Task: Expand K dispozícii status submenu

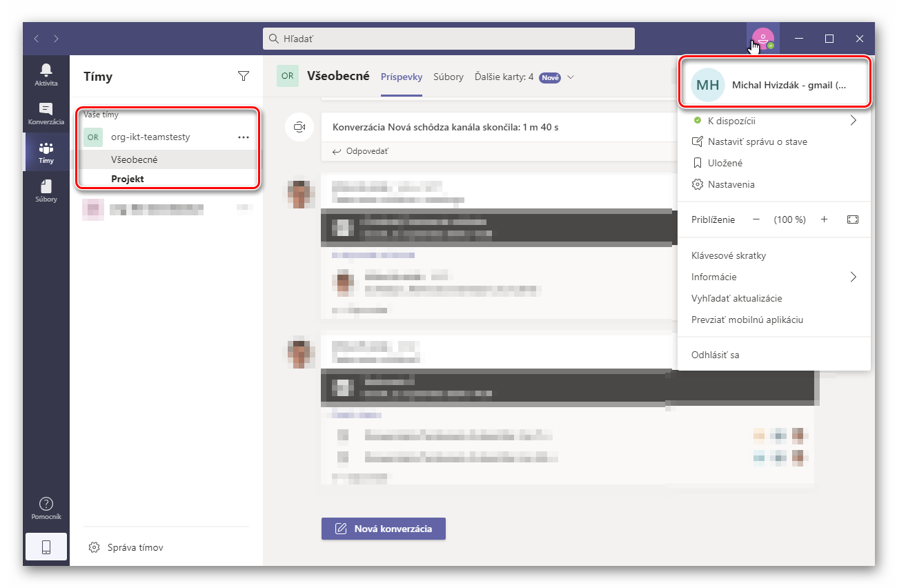Action: click(853, 121)
